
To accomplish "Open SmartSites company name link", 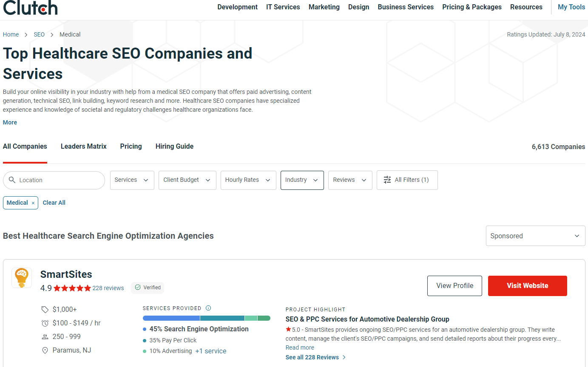I will click(66, 274).
